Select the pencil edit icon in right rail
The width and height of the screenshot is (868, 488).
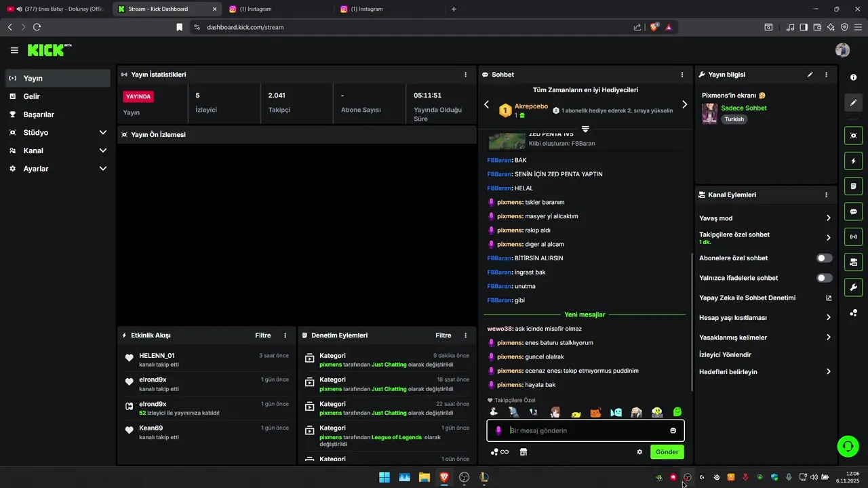(x=853, y=103)
